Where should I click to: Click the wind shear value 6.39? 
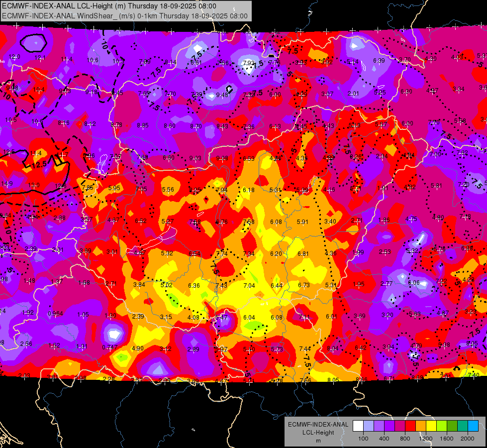[x=379, y=61]
